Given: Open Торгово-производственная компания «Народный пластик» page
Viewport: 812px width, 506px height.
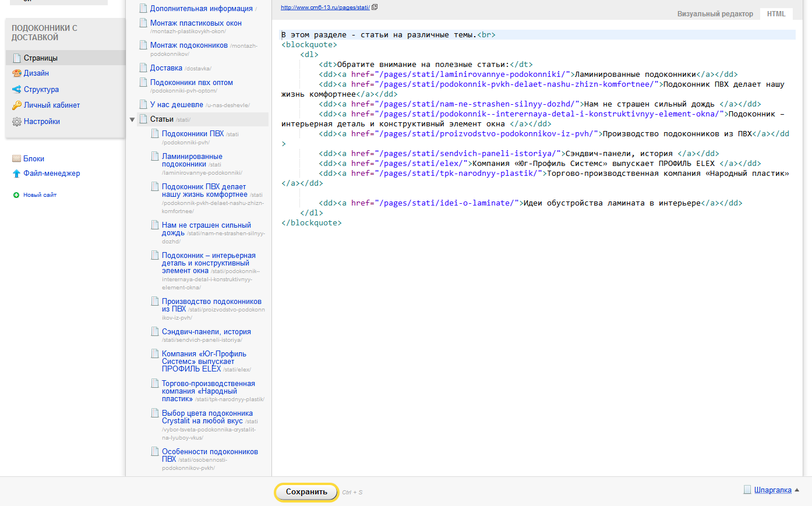Looking at the screenshot, I should pyautogui.click(x=209, y=391).
